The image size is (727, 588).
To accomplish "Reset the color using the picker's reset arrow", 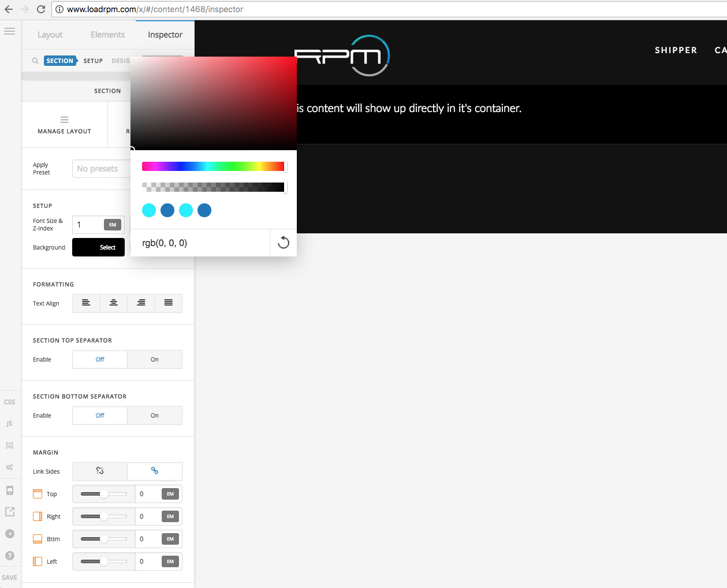I will tap(283, 243).
